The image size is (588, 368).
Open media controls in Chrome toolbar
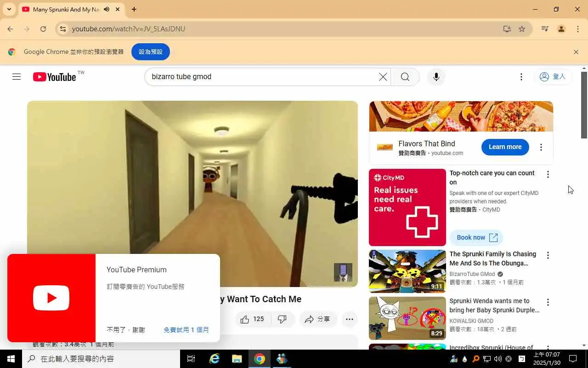545,29
